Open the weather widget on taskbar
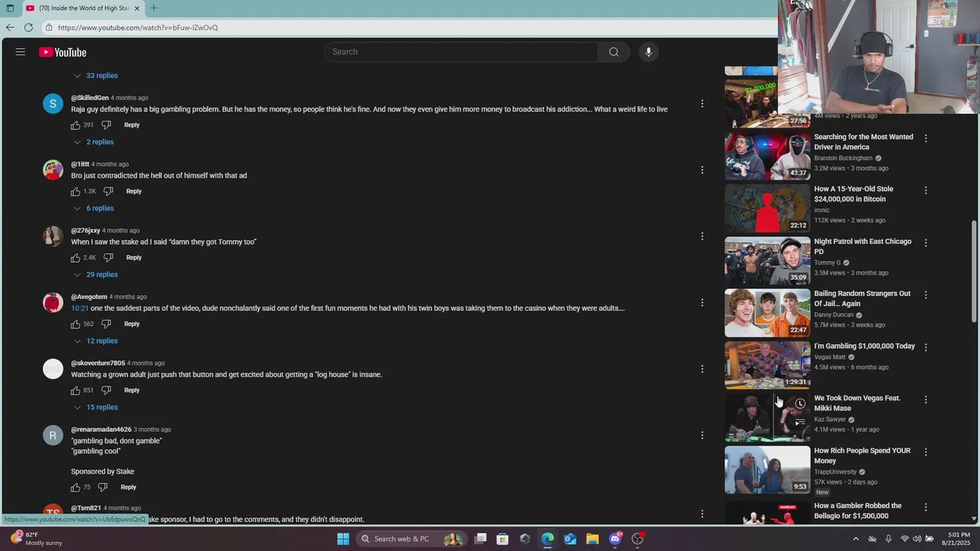Image resolution: width=980 pixels, height=551 pixels. [x=34, y=539]
